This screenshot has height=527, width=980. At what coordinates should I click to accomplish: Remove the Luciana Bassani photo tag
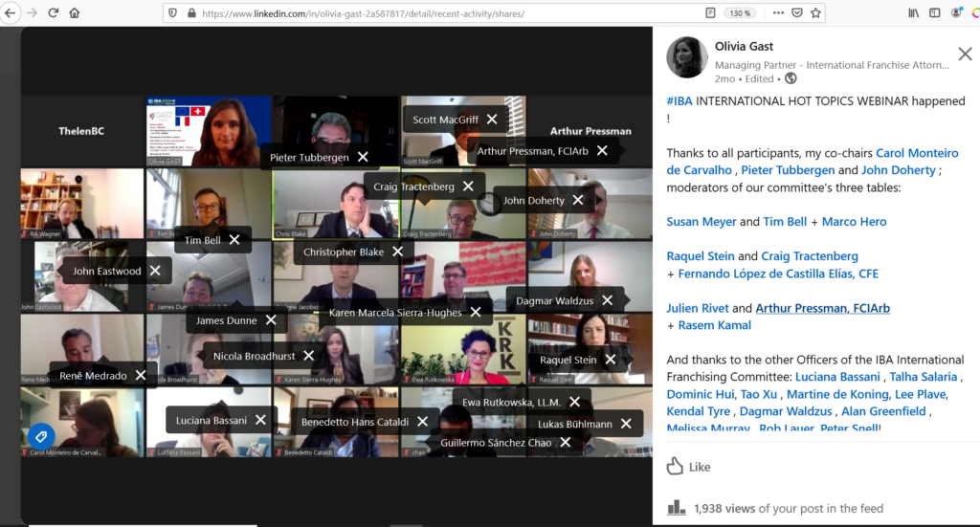coord(260,420)
